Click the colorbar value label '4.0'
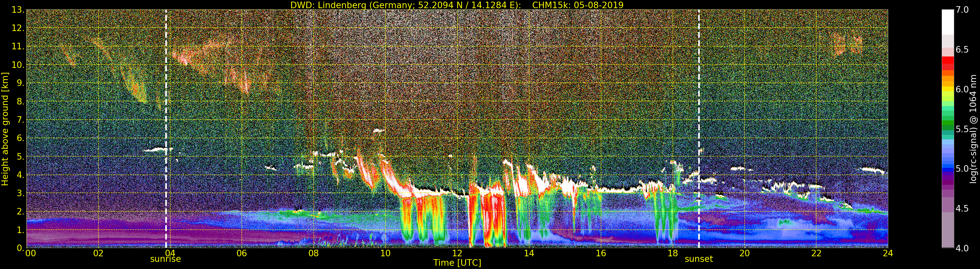The height and width of the screenshot is (269, 980). (962, 248)
